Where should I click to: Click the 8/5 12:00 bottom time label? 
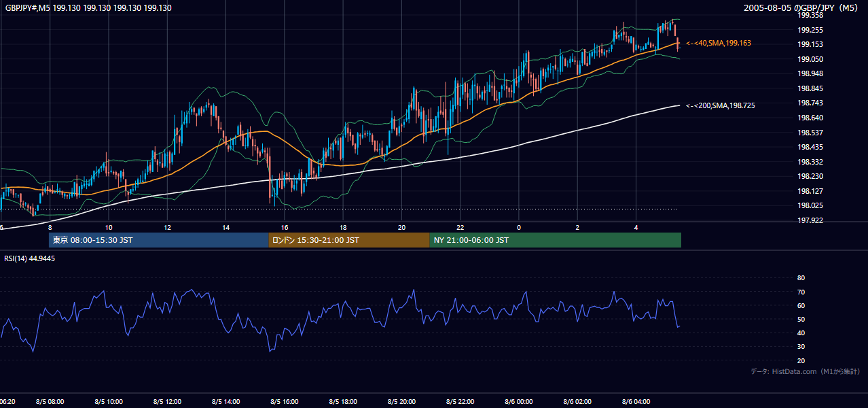click(x=167, y=401)
